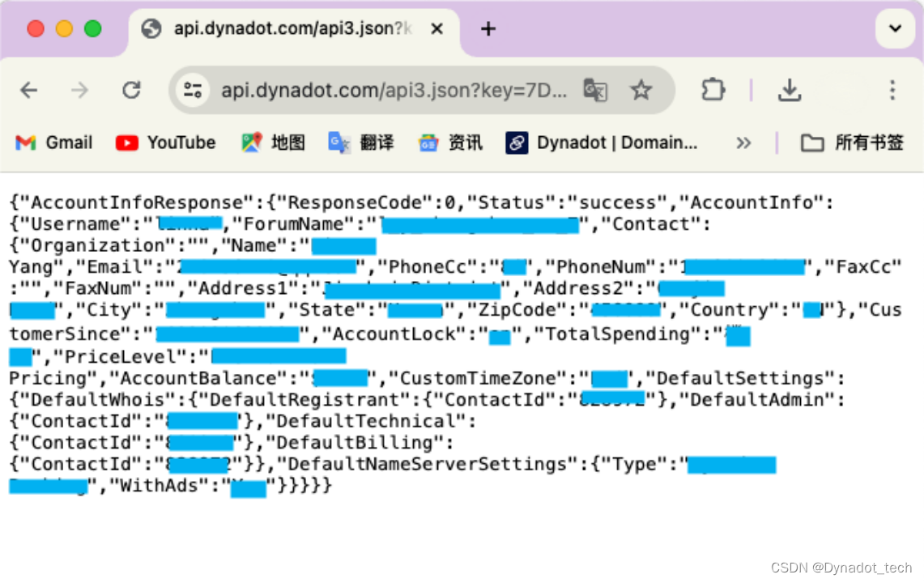Open the downloads icon
This screenshot has height=583, width=924.
[x=790, y=90]
